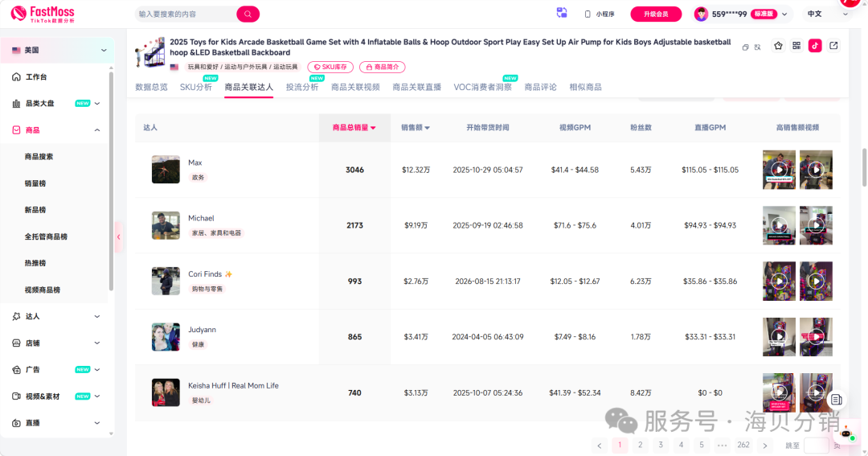Click the pink search magnifier button
Screen dimensions: 868x456
coord(248,14)
